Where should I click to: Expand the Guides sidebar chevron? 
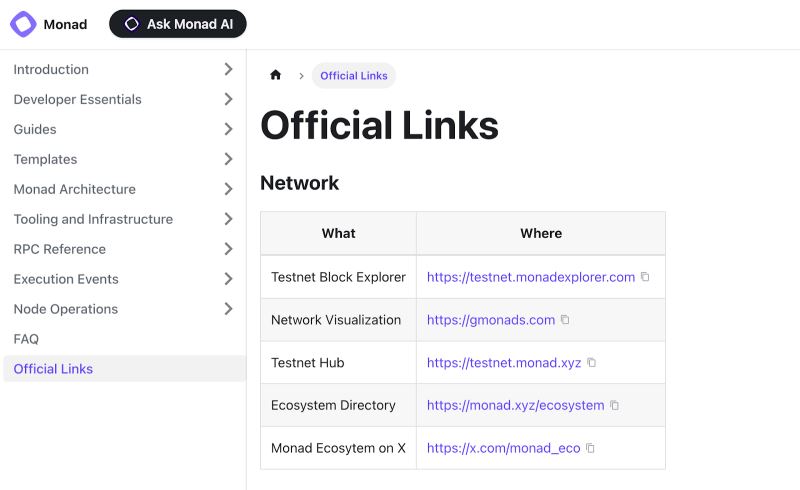coord(228,129)
